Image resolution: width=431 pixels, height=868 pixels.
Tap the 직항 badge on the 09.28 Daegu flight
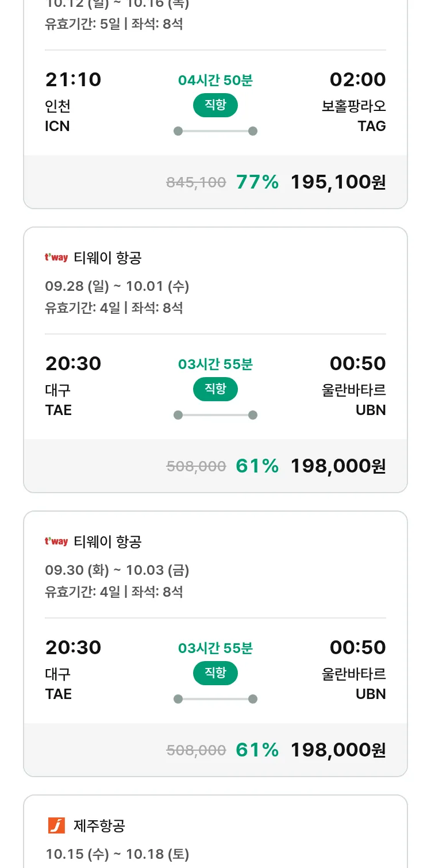tap(215, 390)
